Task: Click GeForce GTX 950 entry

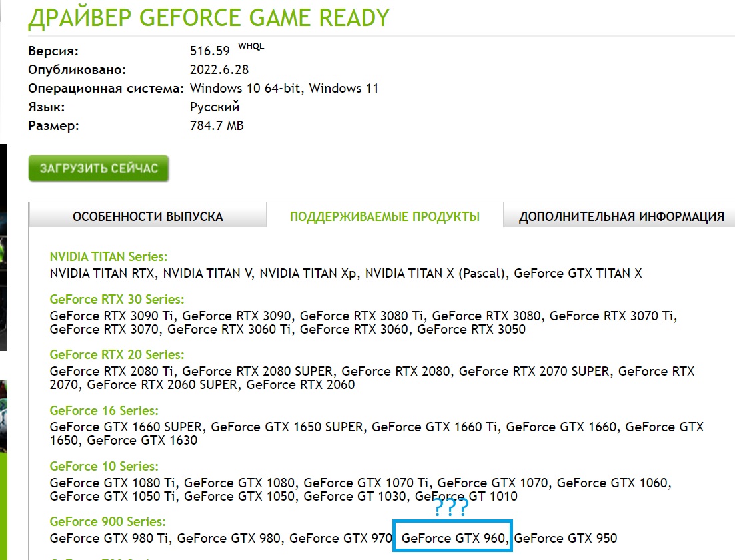Action: 566,539
